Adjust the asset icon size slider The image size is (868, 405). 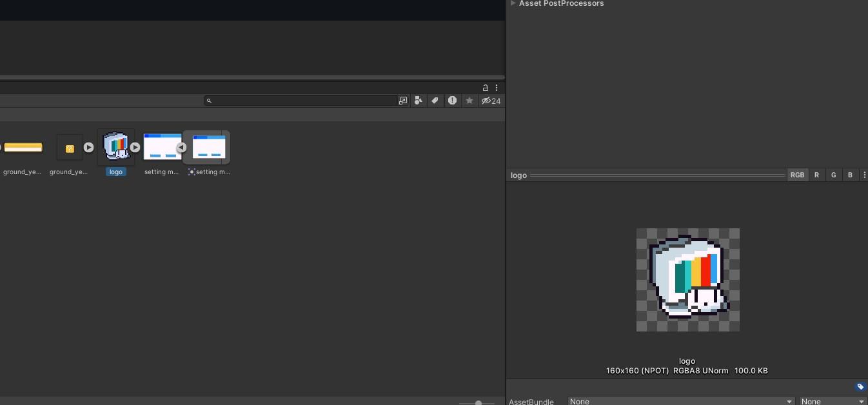(x=478, y=403)
